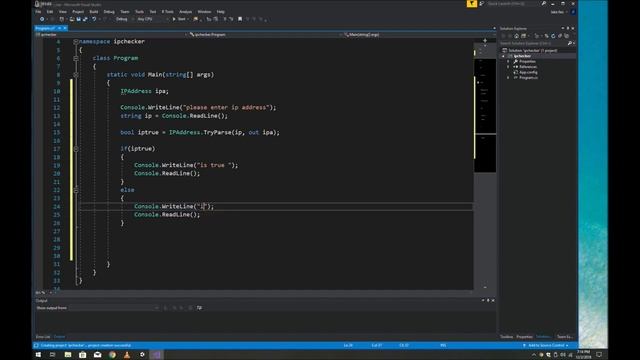This screenshot has height=360, width=640.
Task: Open the Team menu
Action: [x=124, y=12]
